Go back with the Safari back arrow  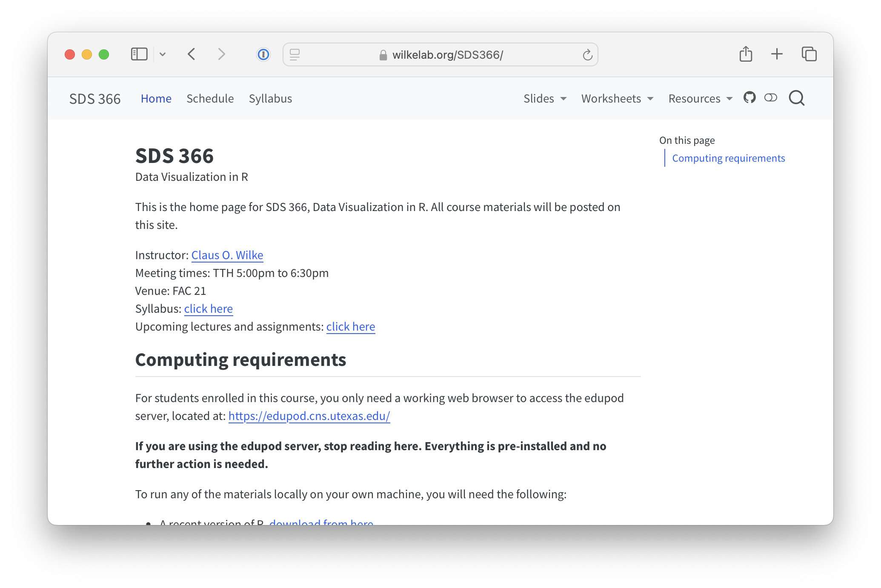pyautogui.click(x=192, y=54)
